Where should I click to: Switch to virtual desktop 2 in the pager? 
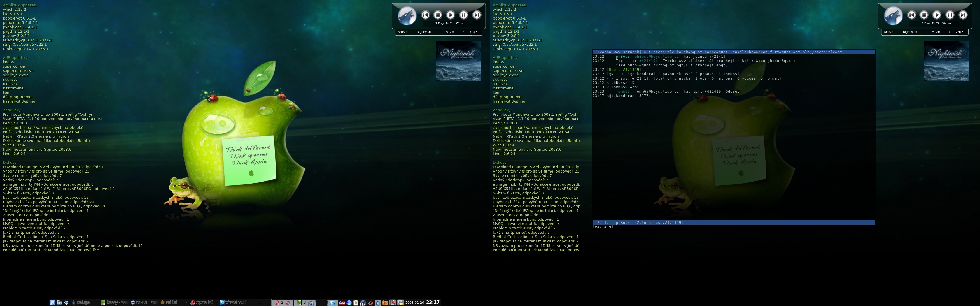(x=282, y=303)
